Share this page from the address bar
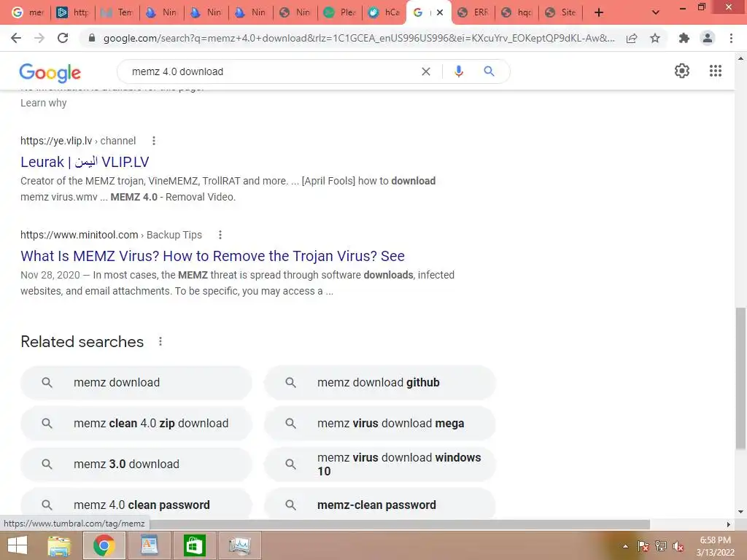 (x=632, y=38)
